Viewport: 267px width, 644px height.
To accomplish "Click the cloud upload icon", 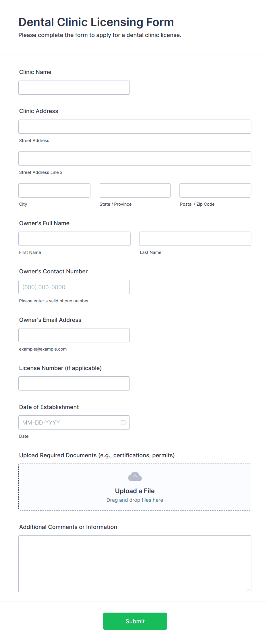I will click(135, 477).
